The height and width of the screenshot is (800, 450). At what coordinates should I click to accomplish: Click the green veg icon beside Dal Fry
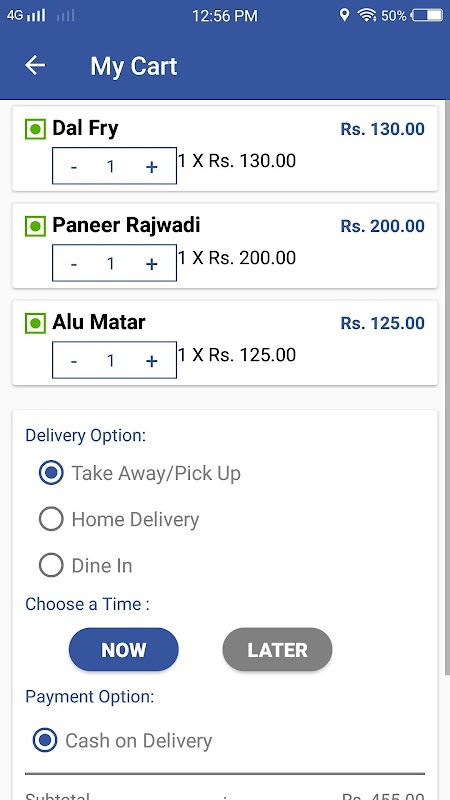35,129
